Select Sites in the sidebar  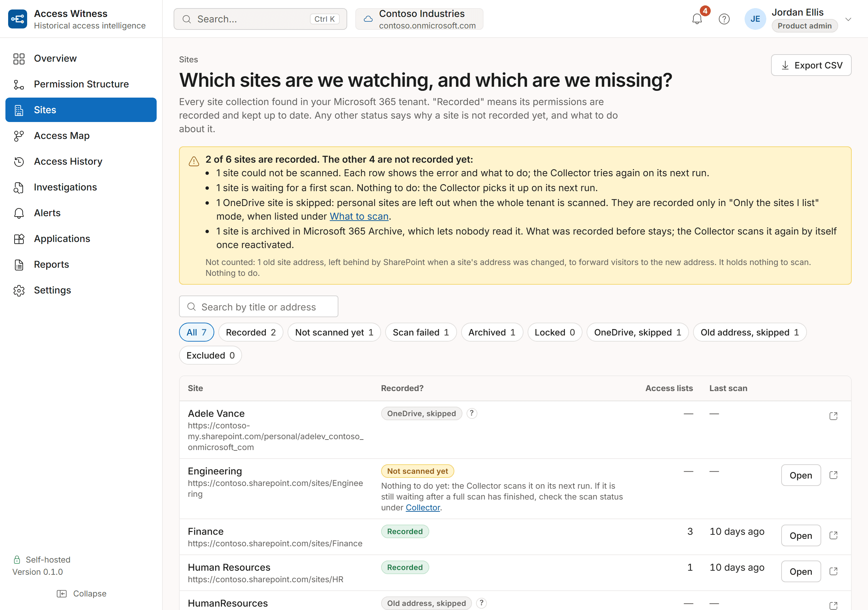click(x=81, y=109)
